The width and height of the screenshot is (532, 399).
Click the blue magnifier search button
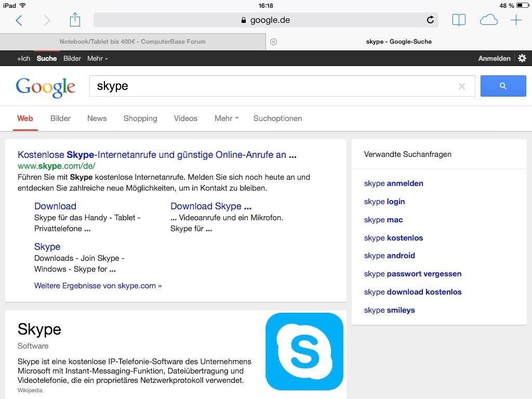point(503,86)
